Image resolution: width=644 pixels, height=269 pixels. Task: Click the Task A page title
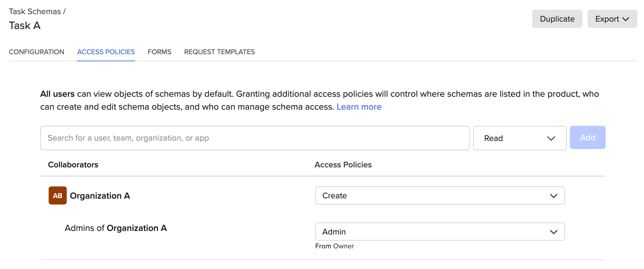click(x=24, y=25)
